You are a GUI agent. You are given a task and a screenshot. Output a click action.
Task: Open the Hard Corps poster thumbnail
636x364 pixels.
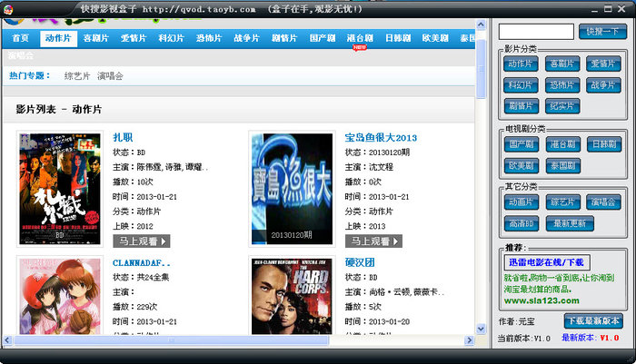(x=292, y=296)
